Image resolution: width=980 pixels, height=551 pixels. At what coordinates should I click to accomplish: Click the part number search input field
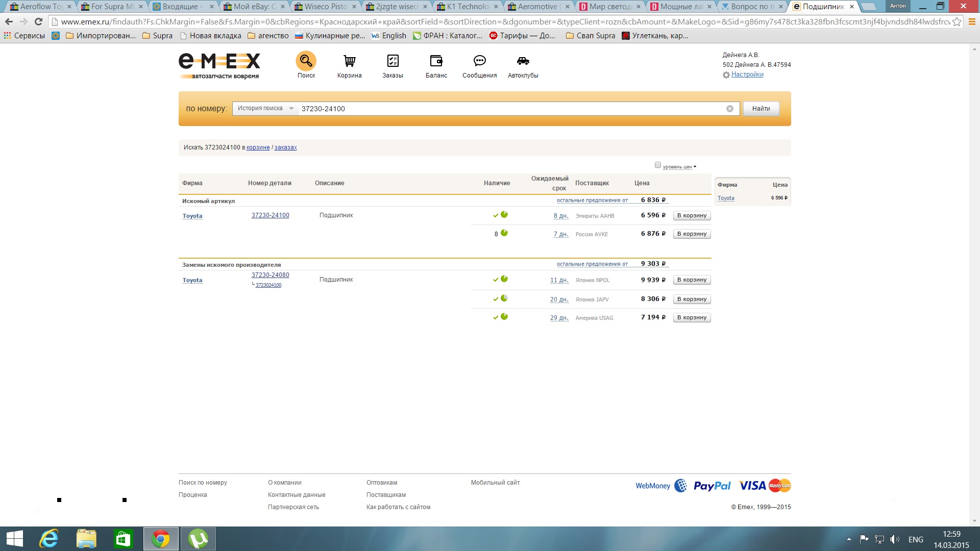[510, 109]
